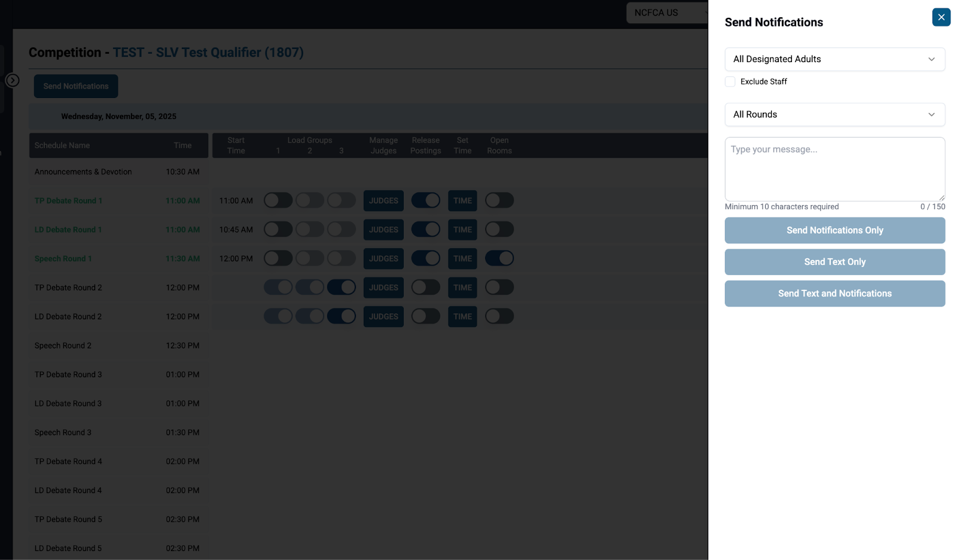Expand the sidebar with the arrow icon
The height and width of the screenshot is (560, 957).
tap(13, 80)
